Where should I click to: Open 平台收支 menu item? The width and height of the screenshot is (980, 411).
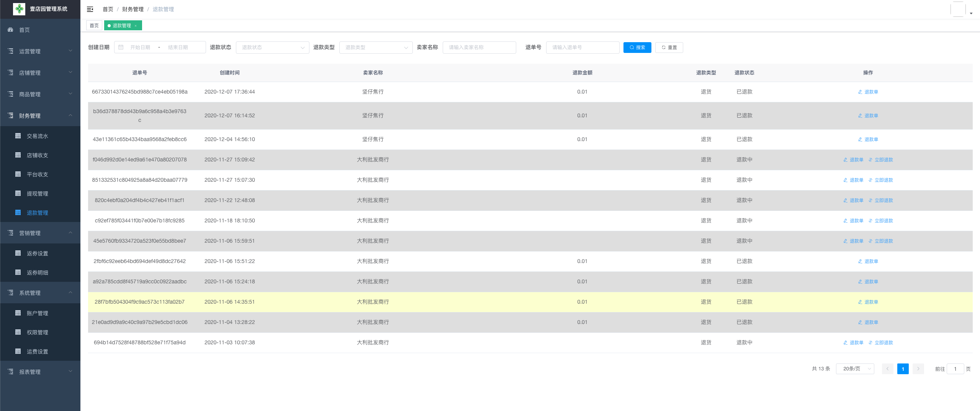pos(40,174)
